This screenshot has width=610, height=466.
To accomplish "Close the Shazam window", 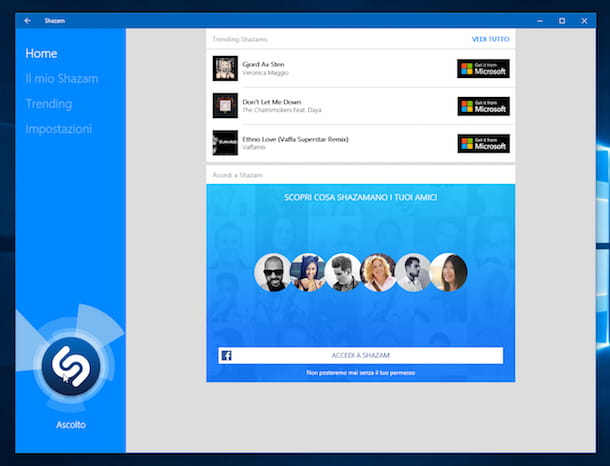I will click(584, 21).
